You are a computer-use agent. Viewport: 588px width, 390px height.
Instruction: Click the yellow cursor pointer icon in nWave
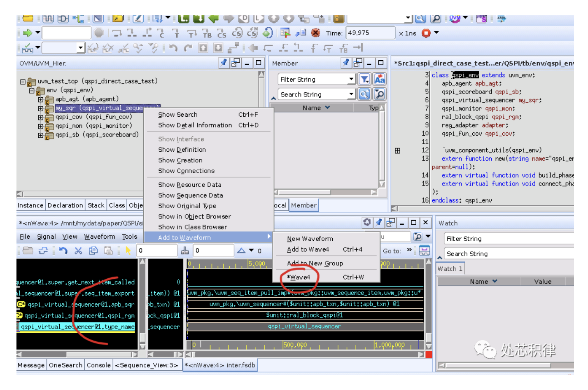tap(128, 251)
